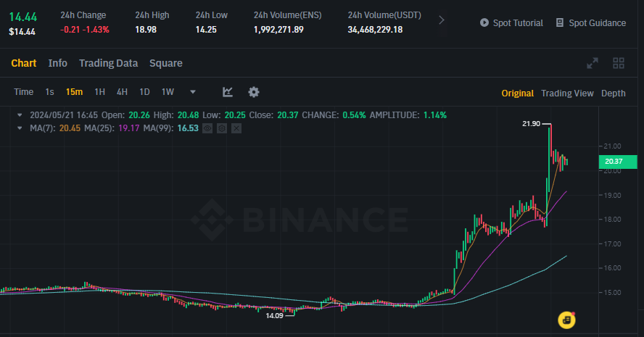Viewport: 644px width, 337px height.
Task: Set chart interval to 1s
Action: click(50, 92)
